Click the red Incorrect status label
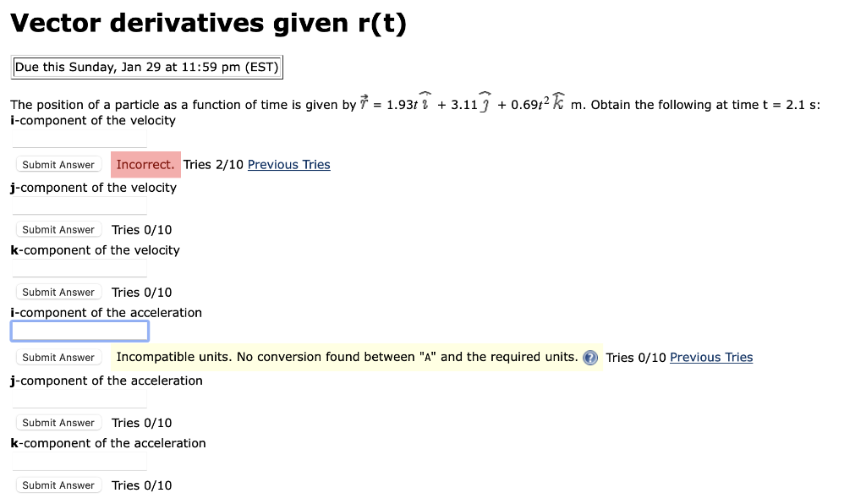Viewport: 866px width, 504px height. coord(145,164)
